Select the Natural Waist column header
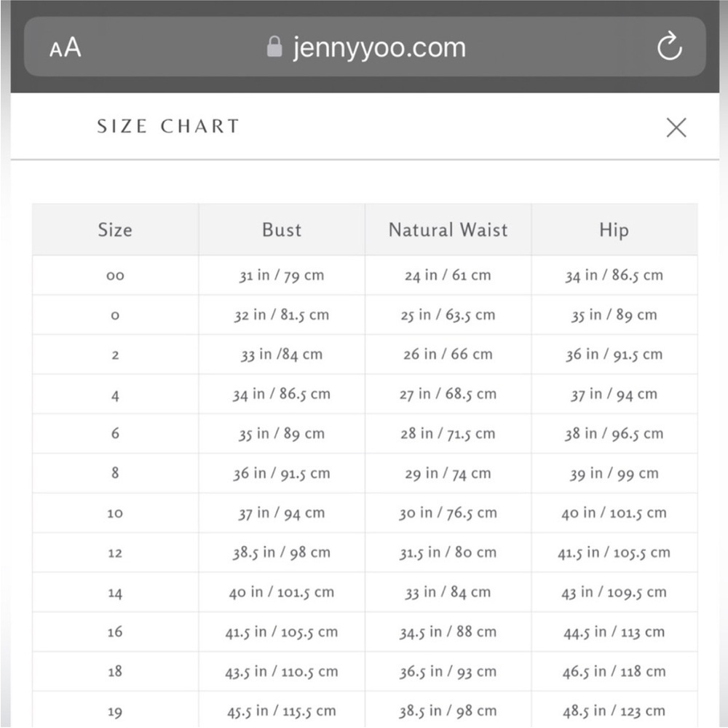728x728 pixels. 448,230
